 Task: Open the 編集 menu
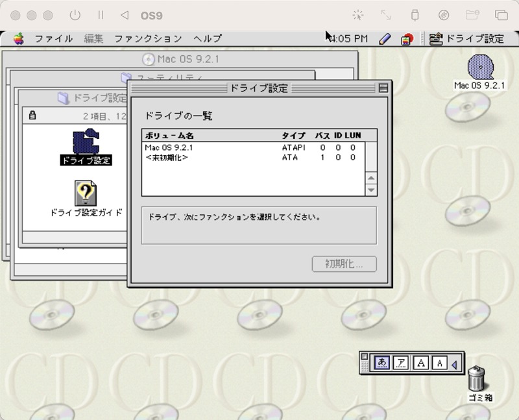pos(93,39)
